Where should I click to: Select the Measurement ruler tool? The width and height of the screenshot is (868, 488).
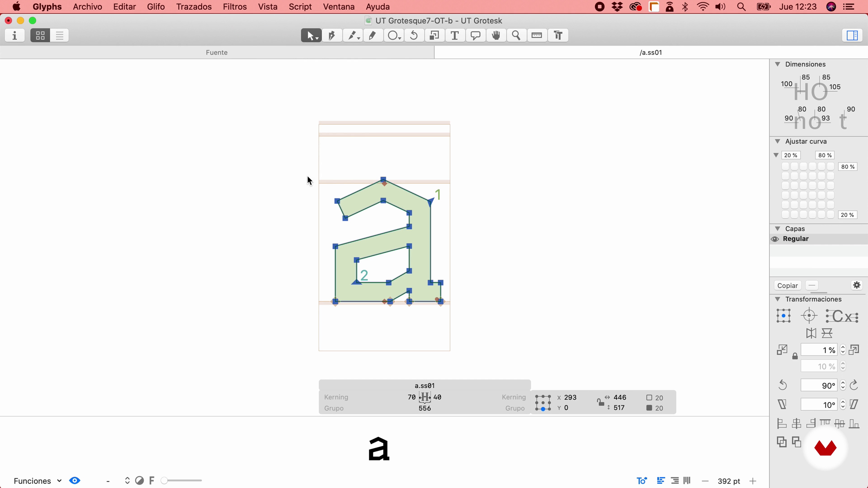(537, 35)
